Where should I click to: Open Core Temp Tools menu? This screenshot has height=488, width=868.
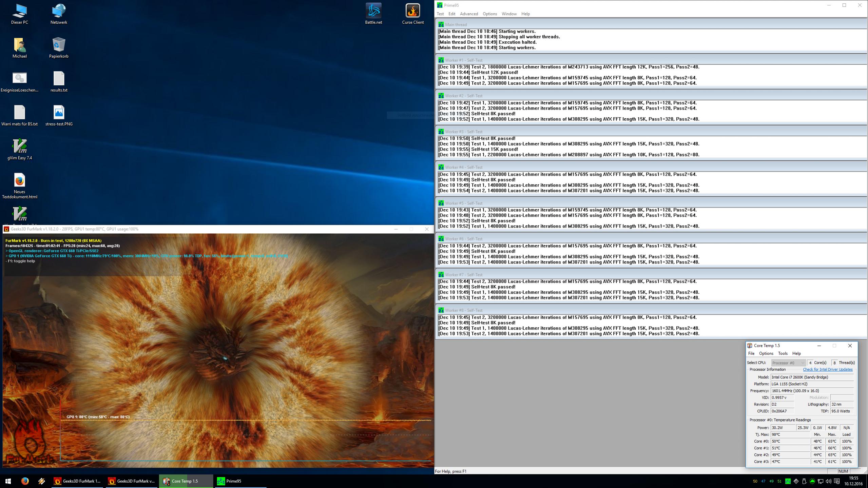(783, 353)
